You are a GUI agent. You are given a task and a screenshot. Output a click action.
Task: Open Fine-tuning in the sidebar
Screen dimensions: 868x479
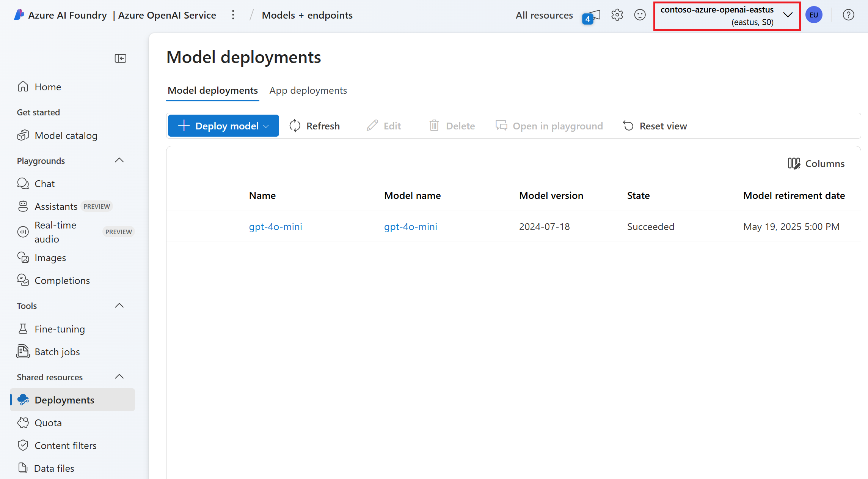pos(60,329)
